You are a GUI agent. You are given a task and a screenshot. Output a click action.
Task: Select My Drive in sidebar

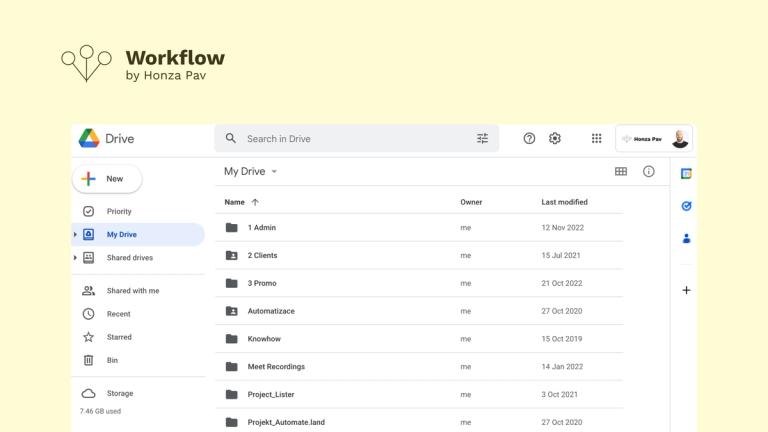(138, 235)
